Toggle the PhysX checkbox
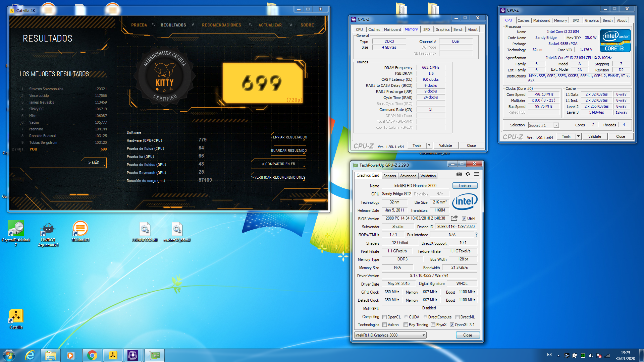This screenshot has width=644, height=362. click(433, 325)
